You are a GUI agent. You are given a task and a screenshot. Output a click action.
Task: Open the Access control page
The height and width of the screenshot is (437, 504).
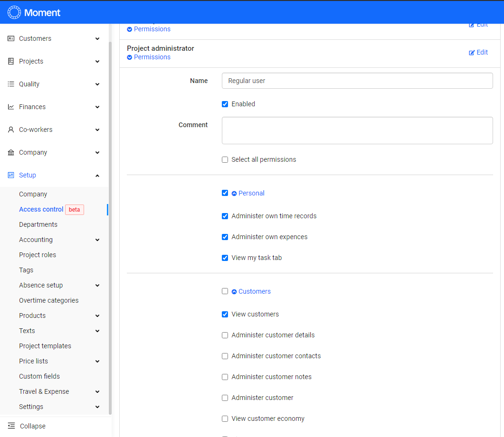tap(41, 209)
